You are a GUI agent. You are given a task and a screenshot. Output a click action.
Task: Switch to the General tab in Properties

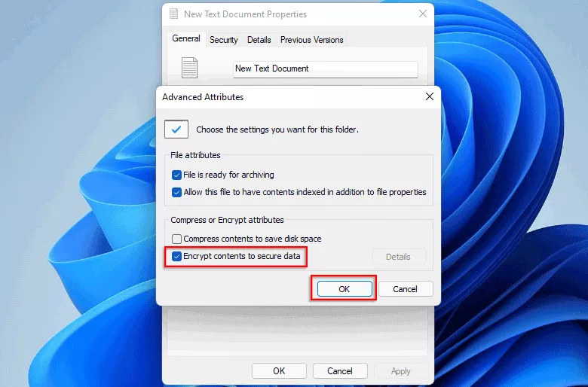click(186, 38)
